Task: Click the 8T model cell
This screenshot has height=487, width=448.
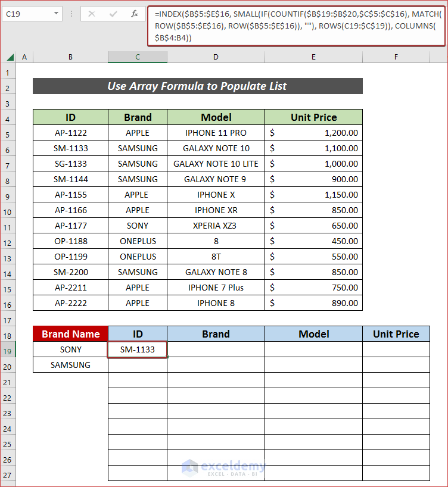Action: click(x=216, y=257)
